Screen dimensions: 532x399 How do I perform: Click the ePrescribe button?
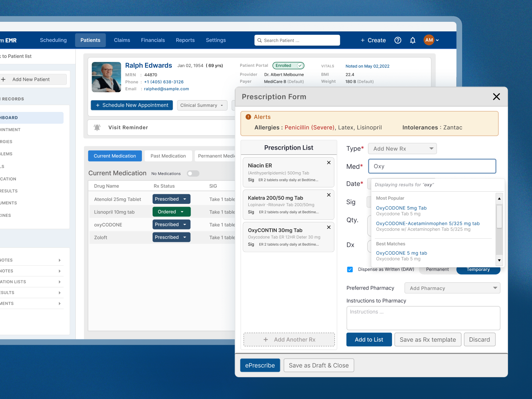[260, 365]
